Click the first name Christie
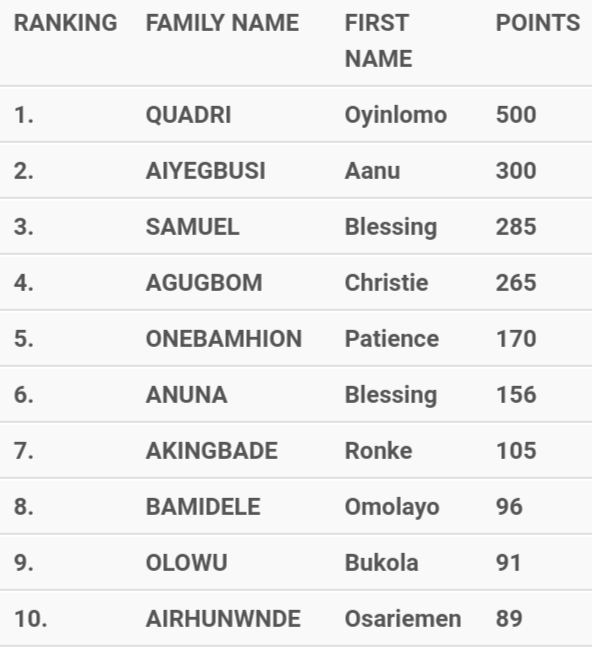Image resolution: width=592 pixels, height=647 pixels. tap(387, 283)
